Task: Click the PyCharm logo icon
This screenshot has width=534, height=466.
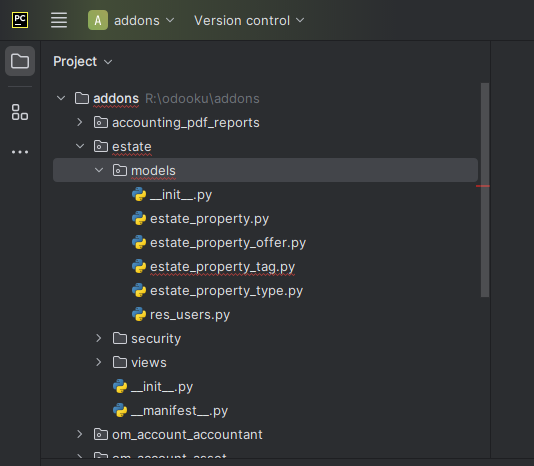Action: pos(20,20)
